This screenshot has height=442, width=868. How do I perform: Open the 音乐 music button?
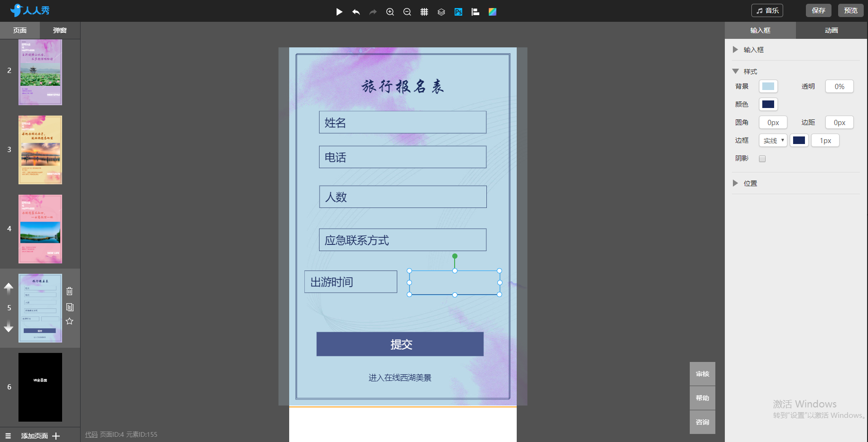pyautogui.click(x=767, y=10)
